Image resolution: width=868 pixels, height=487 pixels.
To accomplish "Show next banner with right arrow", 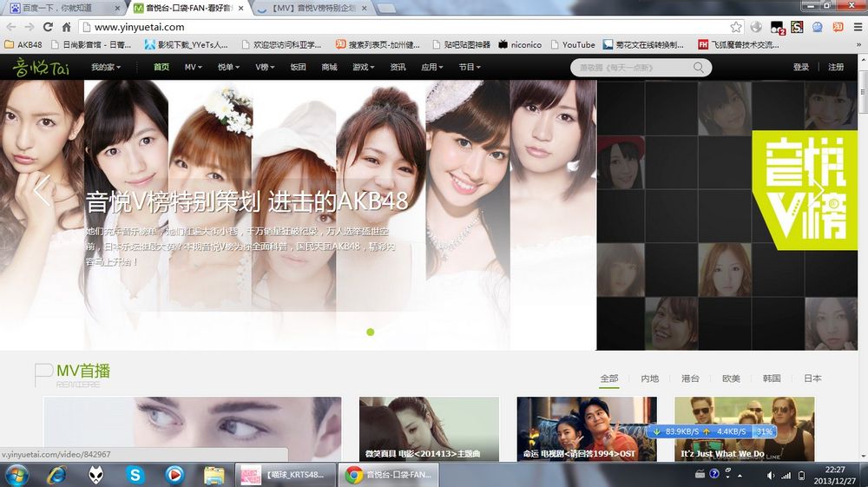I will pyautogui.click(x=817, y=190).
